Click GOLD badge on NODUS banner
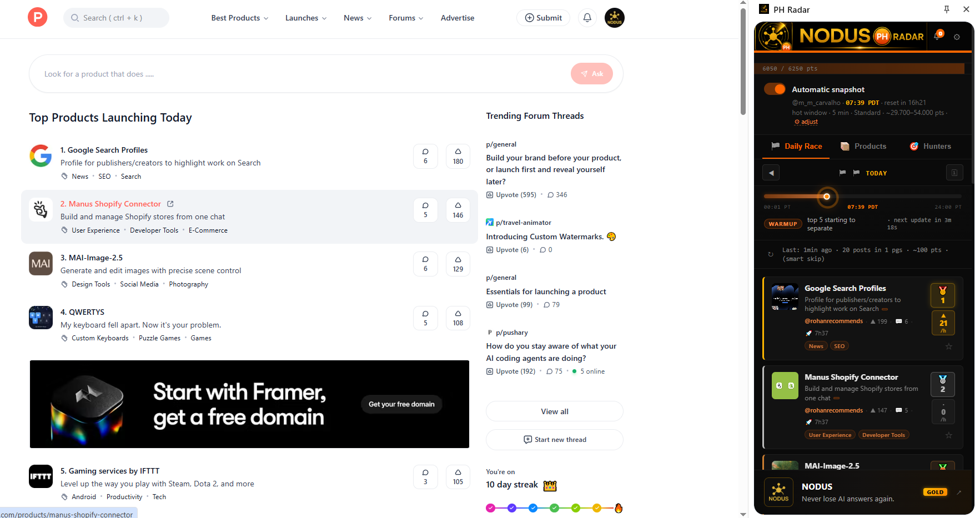The width and height of the screenshot is (980, 518). click(x=935, y=492)
